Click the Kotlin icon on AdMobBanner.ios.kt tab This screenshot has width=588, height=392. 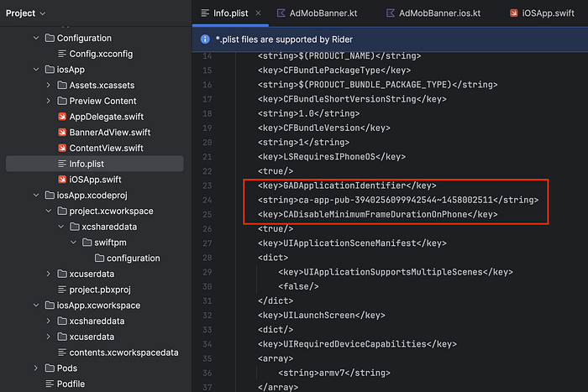(391, 13)
